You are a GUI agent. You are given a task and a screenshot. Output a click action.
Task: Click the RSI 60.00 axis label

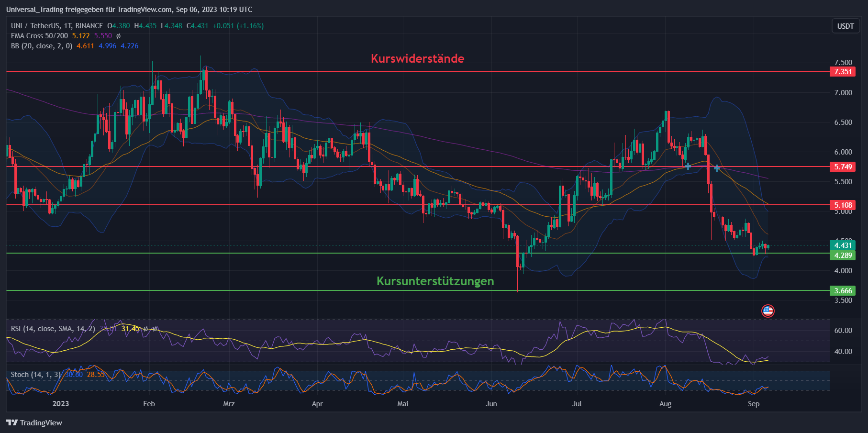coord(843,331)
